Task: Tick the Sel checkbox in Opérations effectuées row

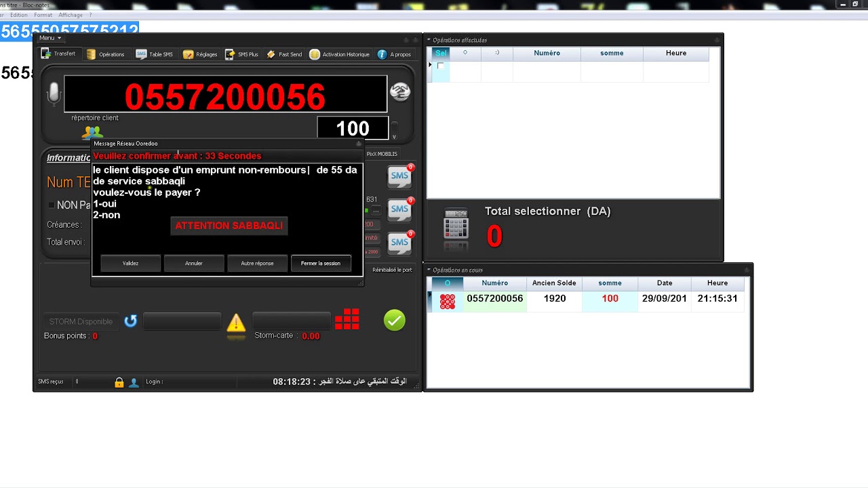Action: coord(440,66)
